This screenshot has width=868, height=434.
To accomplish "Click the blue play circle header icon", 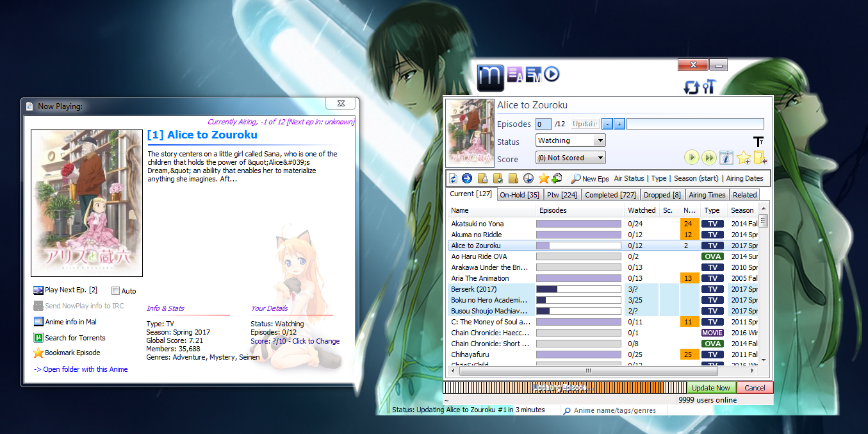I will (x=552, y=74).
